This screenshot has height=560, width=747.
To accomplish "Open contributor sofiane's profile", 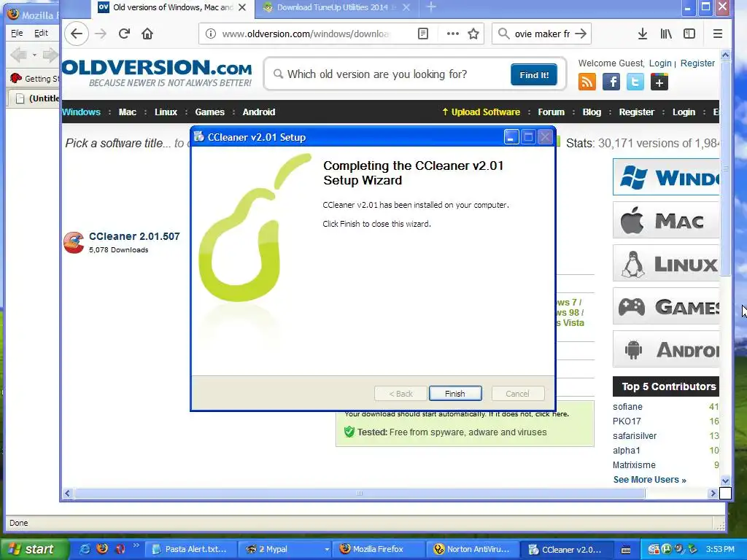I will point(627,407).
